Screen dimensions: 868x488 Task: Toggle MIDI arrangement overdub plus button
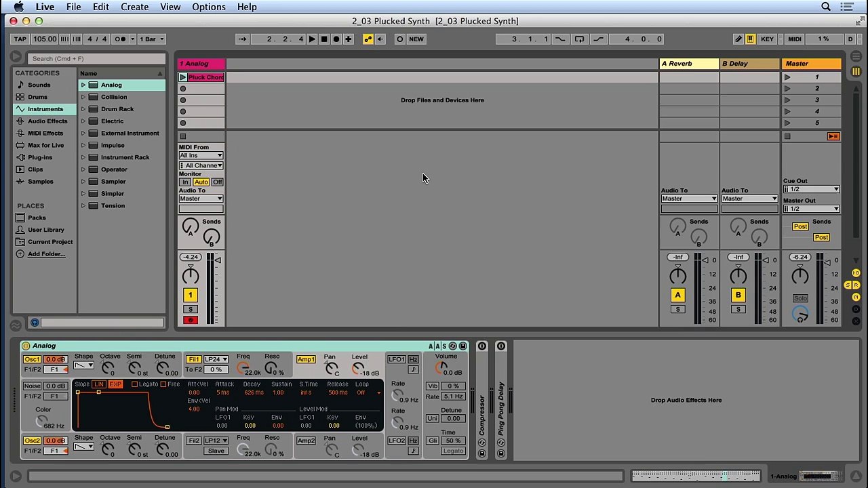(348, 39)
